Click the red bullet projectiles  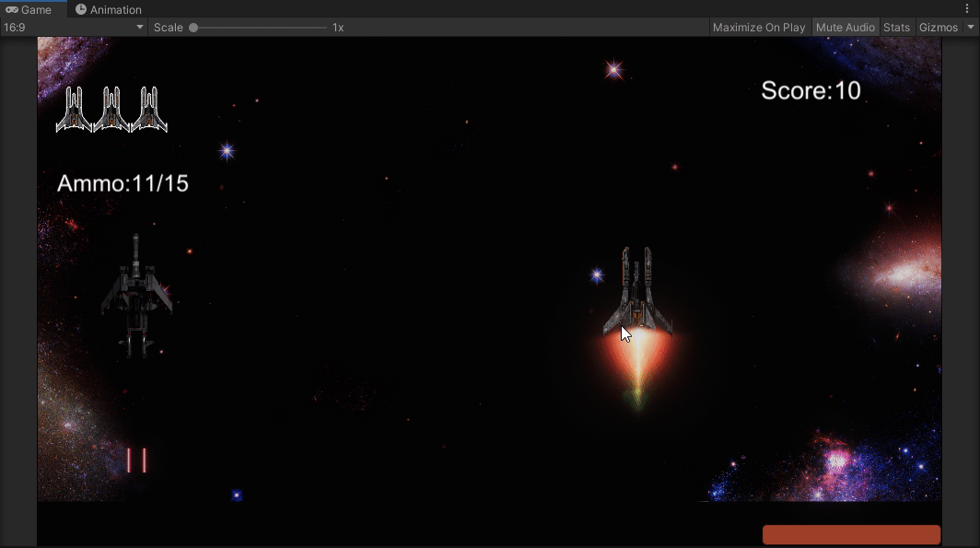[x=134, y=459]
